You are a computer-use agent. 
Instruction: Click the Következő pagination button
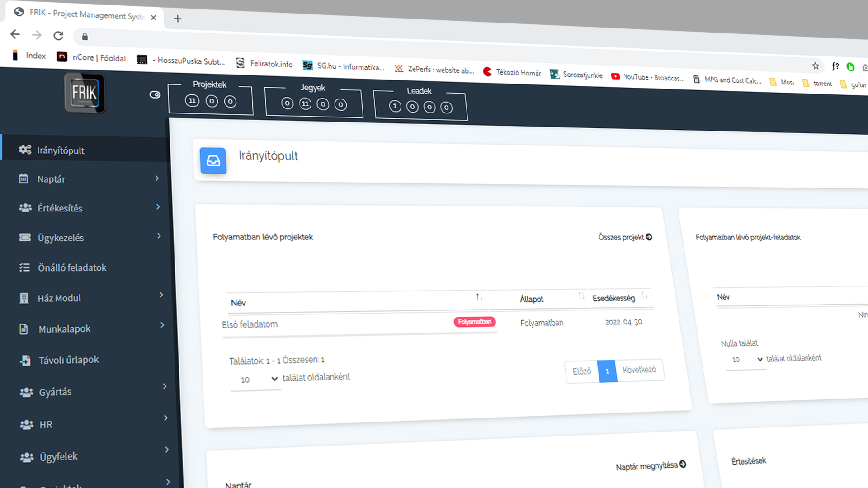(639, 370)
